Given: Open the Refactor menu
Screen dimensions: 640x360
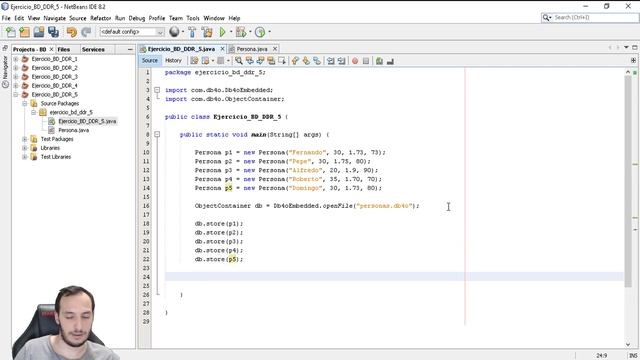Looking at the screenshot, I should pos(100,18).
